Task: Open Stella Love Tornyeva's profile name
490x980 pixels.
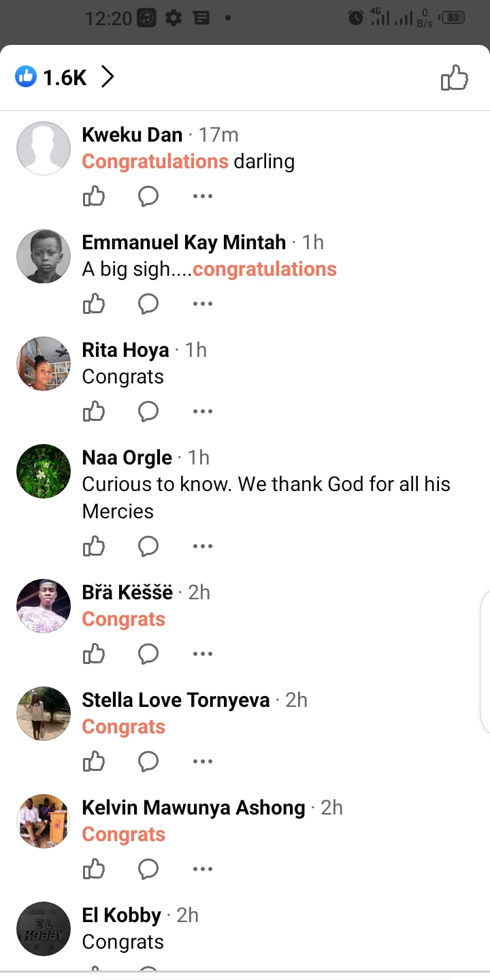Action: [176, 700]
